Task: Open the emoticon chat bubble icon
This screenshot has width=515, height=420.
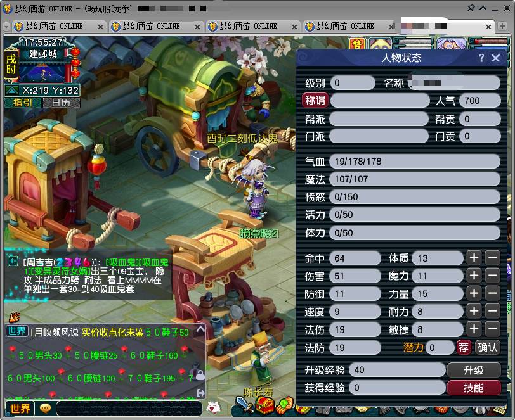Action: click(x=45, y=408)
